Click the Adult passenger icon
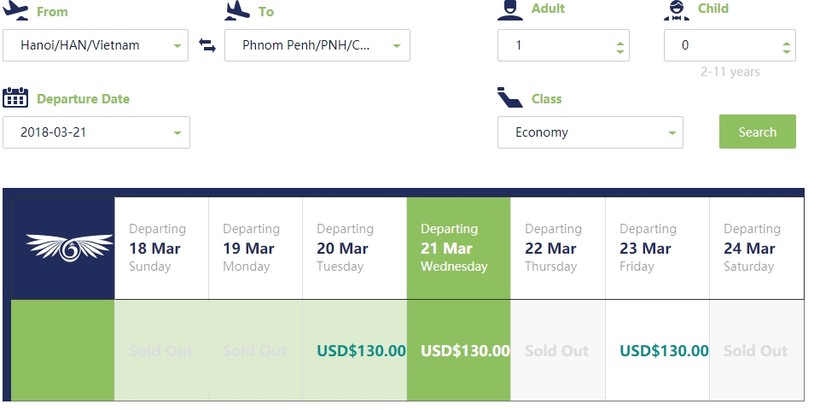This screenshot has width=820, height=410. [510, 10]
